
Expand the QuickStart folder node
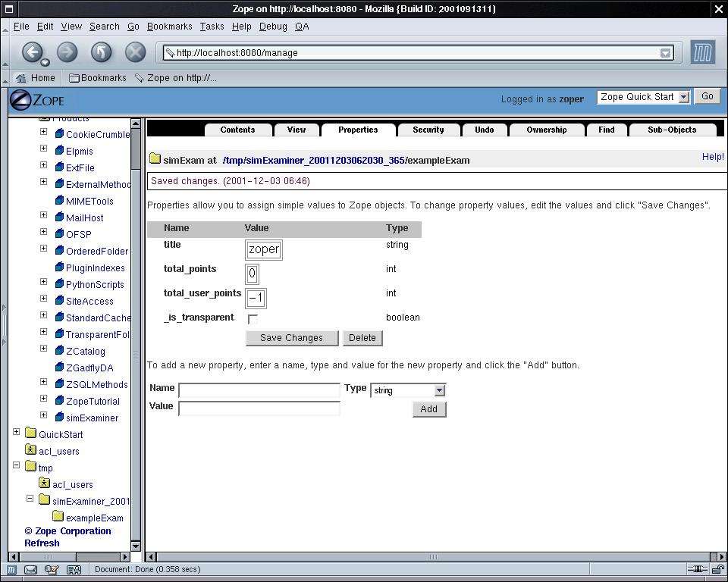point(16,432)
